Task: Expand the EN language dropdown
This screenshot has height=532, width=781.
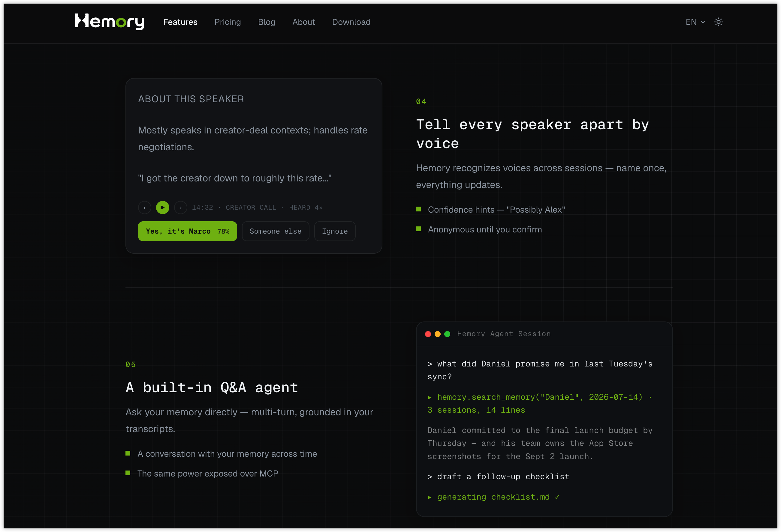Action: [695, 22]
